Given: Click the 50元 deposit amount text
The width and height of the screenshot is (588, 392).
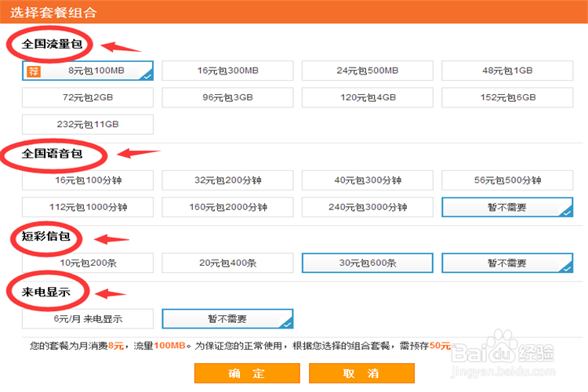Looking at the screenshot, I should point(440,346).
